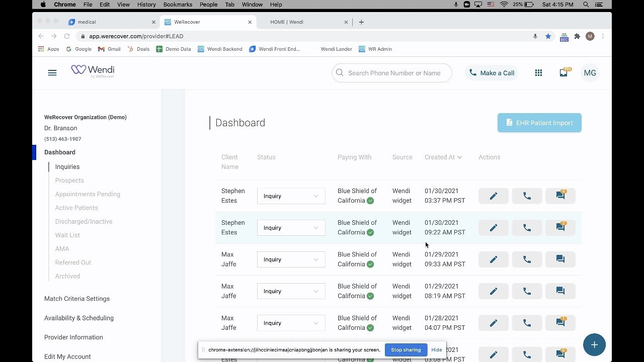Call Max Jaffe from 04:07 PM row
This screenshot has height=362, width=644.
coord(527,323)
